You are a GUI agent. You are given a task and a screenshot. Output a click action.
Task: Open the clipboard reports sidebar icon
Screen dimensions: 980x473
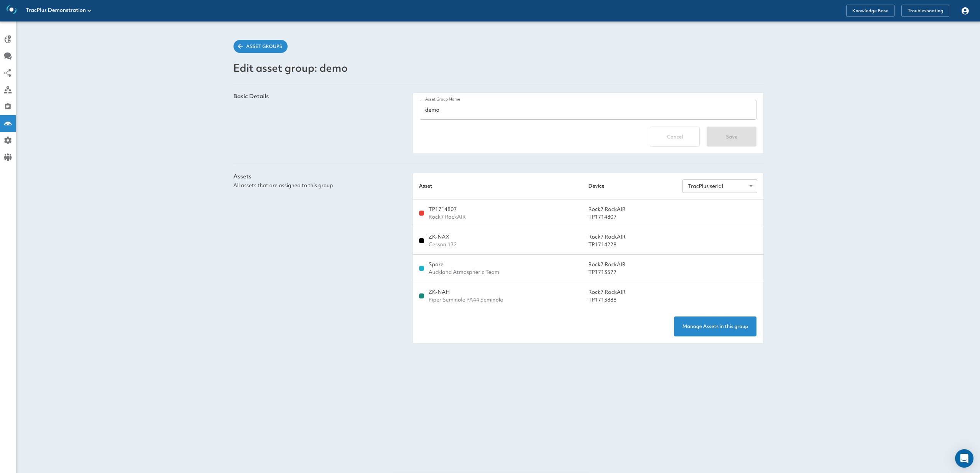click(x=8, y=107)
